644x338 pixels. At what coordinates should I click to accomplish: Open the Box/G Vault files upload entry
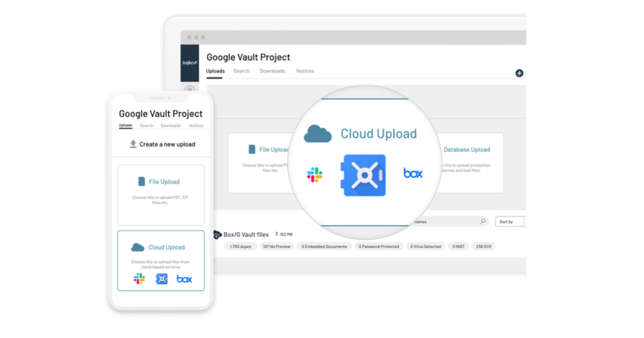pos(246,234)
